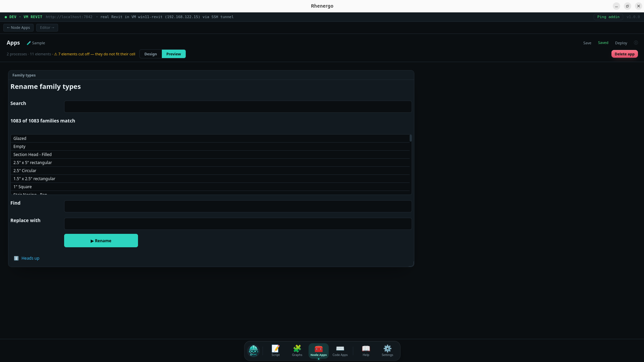This screenshot has height=362, width=644.
Task: Click the info icon beside Deploy
Action: click(636, 43)
